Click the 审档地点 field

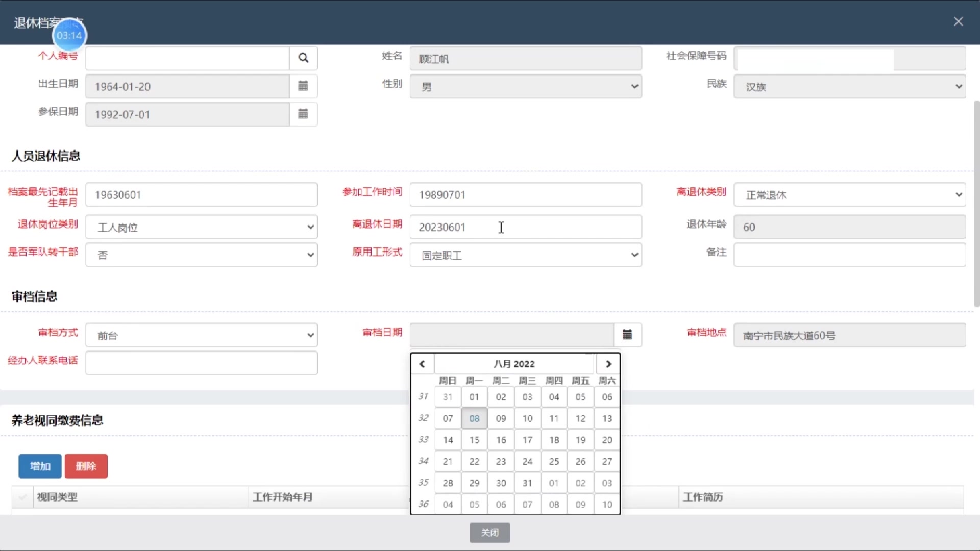(x=850, y=335)
